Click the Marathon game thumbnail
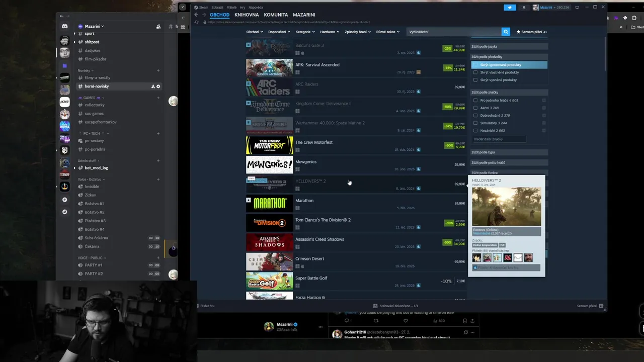This screenshot has height=362, width=644. click(x=269, y=204)
